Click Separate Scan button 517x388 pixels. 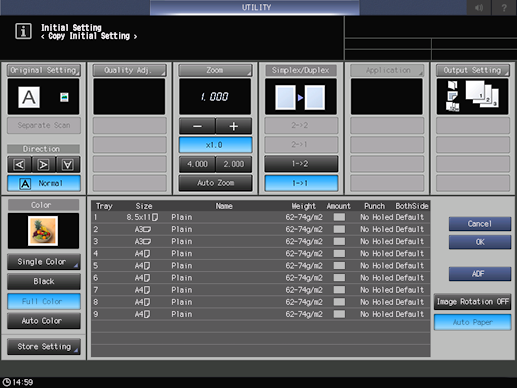point(44,125)
